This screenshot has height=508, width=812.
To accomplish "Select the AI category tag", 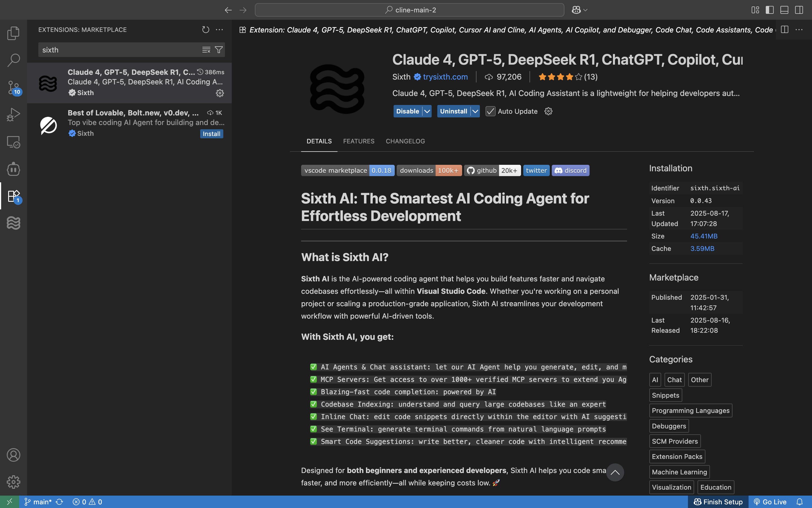I will (x=655, y=380).
